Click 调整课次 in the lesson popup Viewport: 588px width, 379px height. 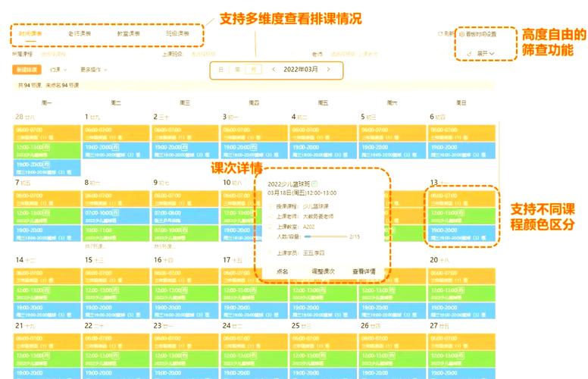point(323,271)
